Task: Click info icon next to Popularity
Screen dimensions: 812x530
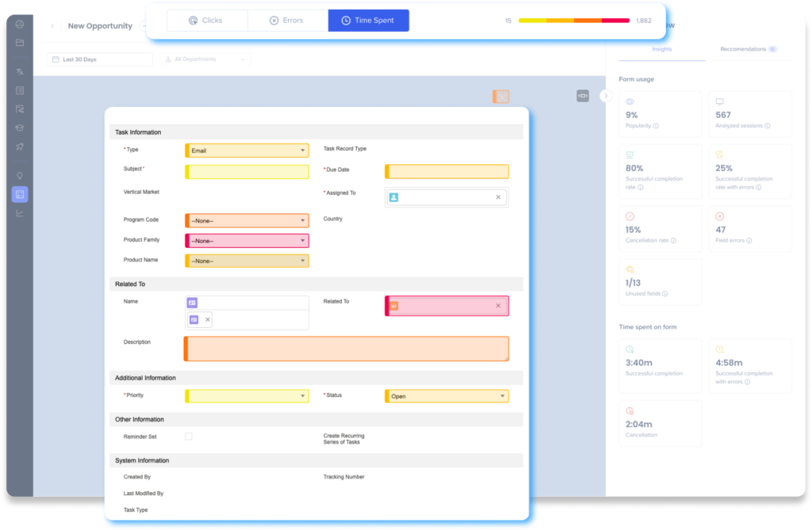Action: (656, 126)
